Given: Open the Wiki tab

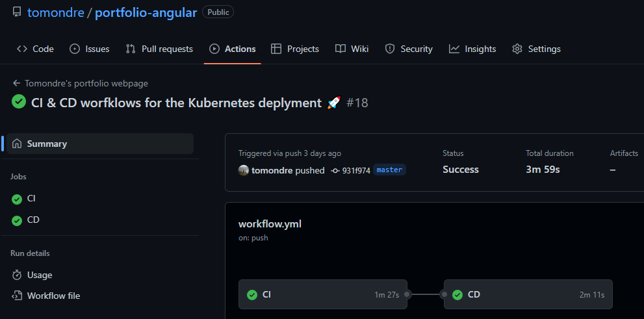Looking at the screenshot, I should [352, 49].
